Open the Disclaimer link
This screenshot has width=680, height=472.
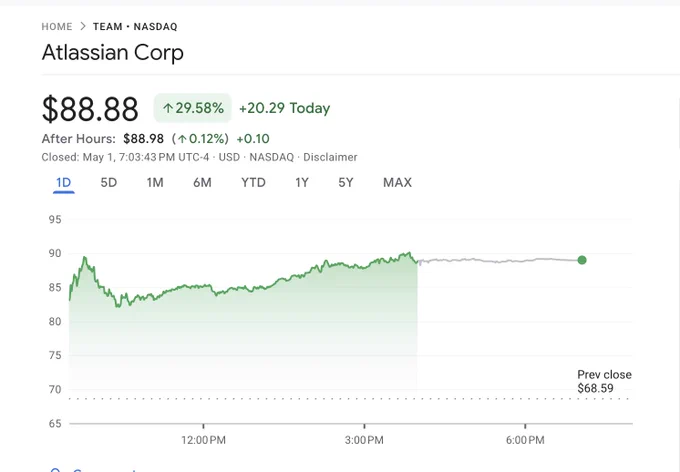tap(330, 157)
